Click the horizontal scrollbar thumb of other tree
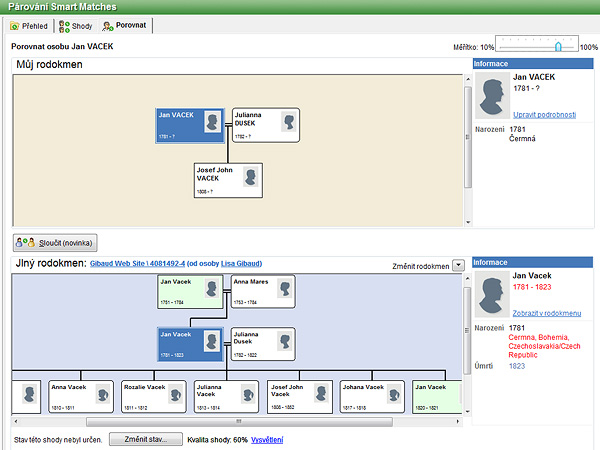The width and height of the screenshot is (600, 450). click(239, 422)
